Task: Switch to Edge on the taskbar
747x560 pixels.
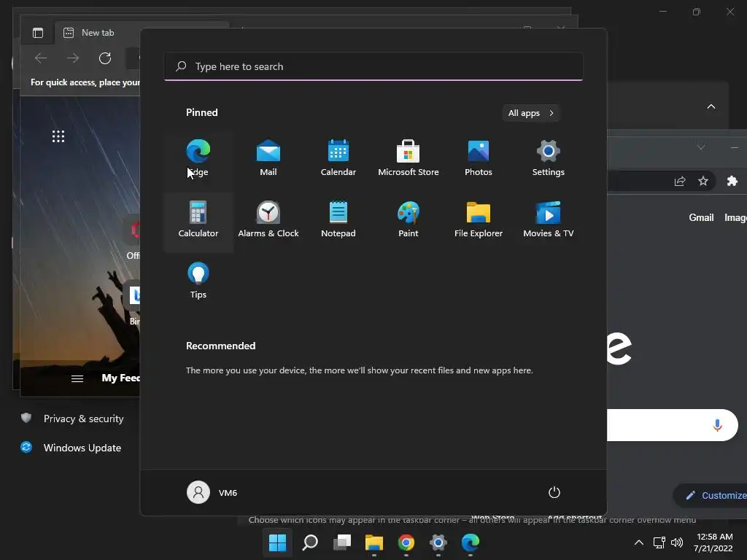Action: 471,542
